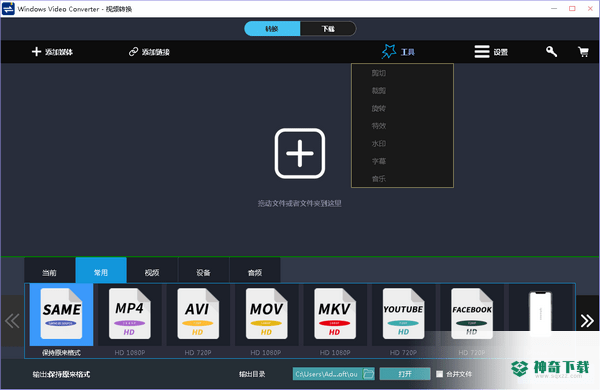Switch to the convert mode toggle
600x390 pixels.
tap(272, 29)
